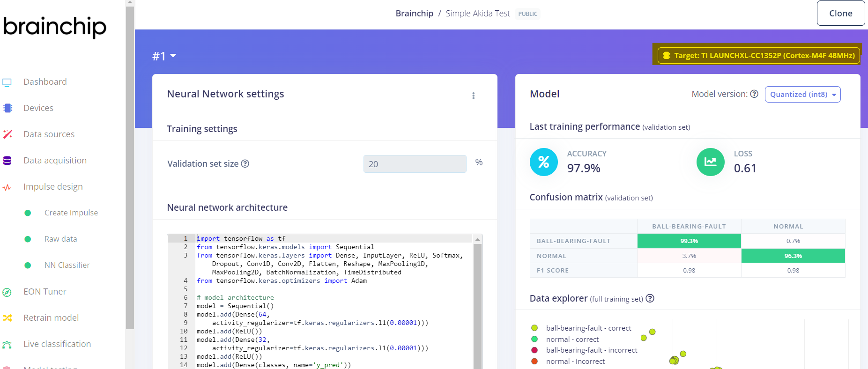Open Data explorer help icon
The height and width of the screenshot is (369, 868).
(650, 298)
